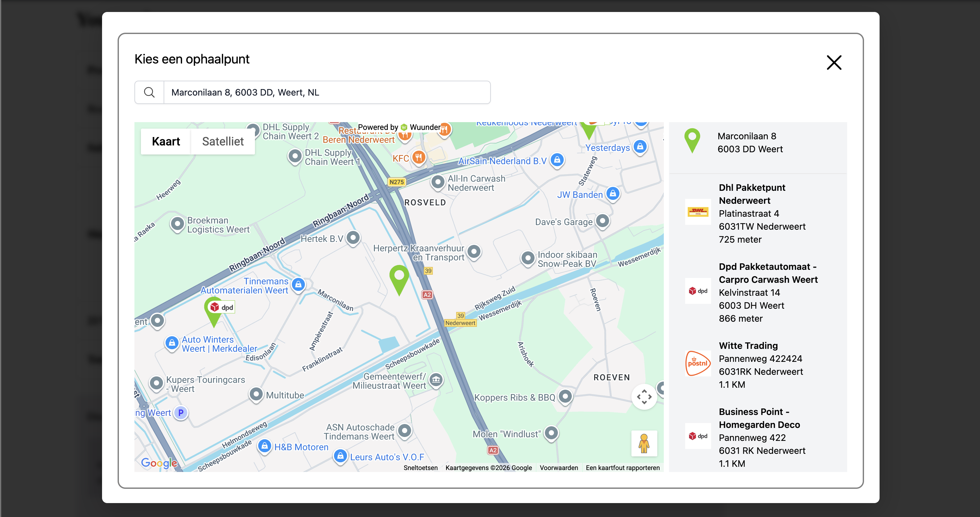Click the KFC restaurant marker

[419, 158]
